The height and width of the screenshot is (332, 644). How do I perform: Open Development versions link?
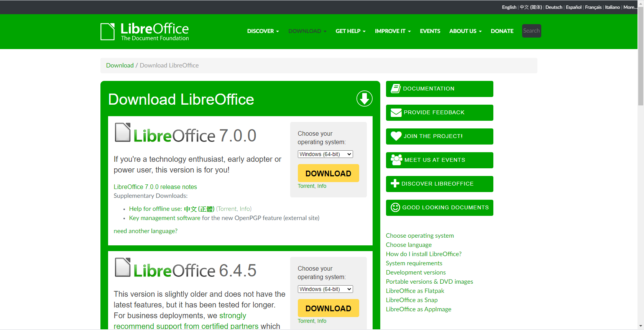click(416, 273)
